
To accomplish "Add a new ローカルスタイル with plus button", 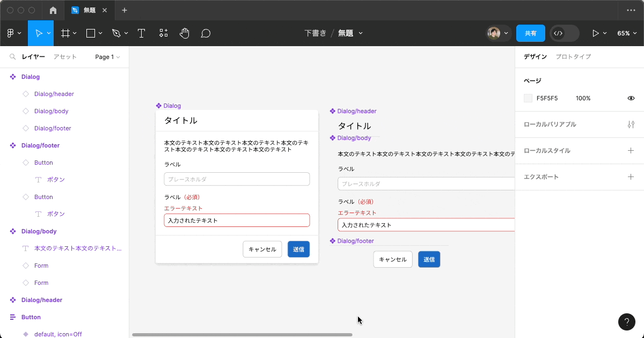I will pyautogui.click(x=631, y=150).
